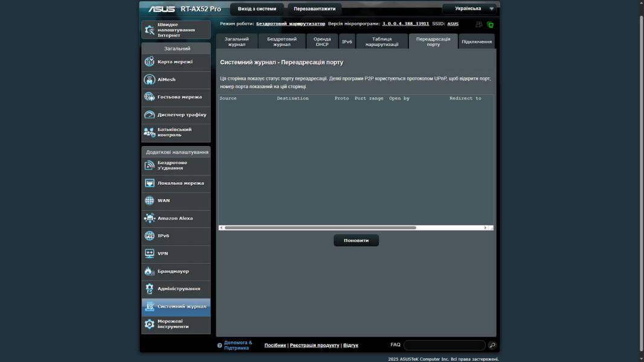Open the Таблиця маршрутизації tab
The image size is (644, 362).
point(382,41)
